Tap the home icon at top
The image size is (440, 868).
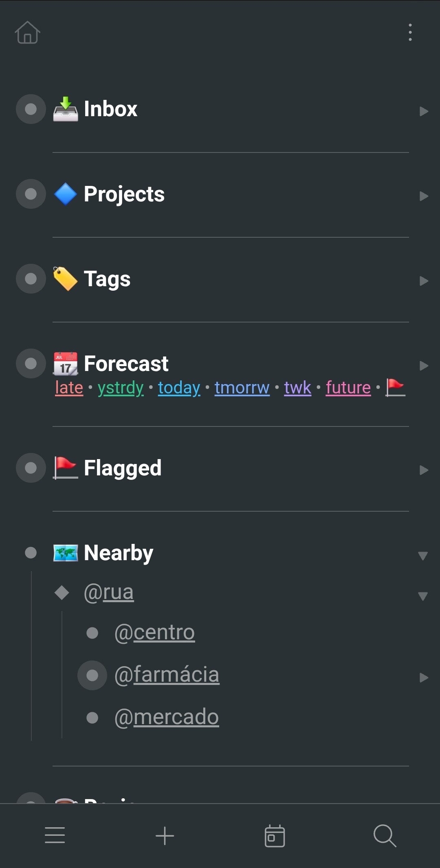click(x=27, y=32)
